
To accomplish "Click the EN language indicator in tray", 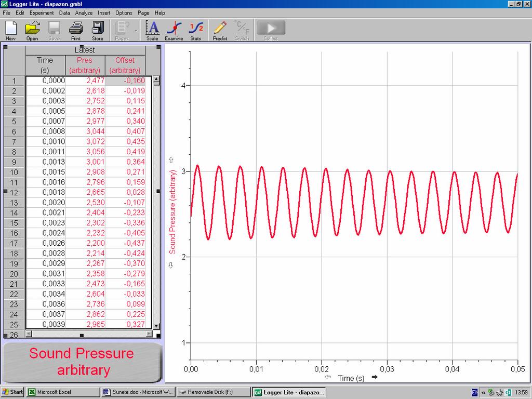I will (x=475, y=392).
